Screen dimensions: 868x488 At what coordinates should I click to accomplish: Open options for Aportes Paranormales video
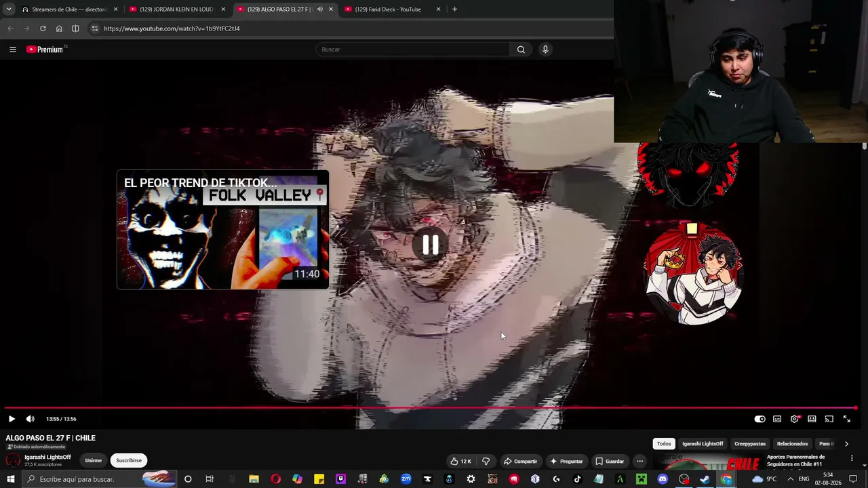pos(852,458)
